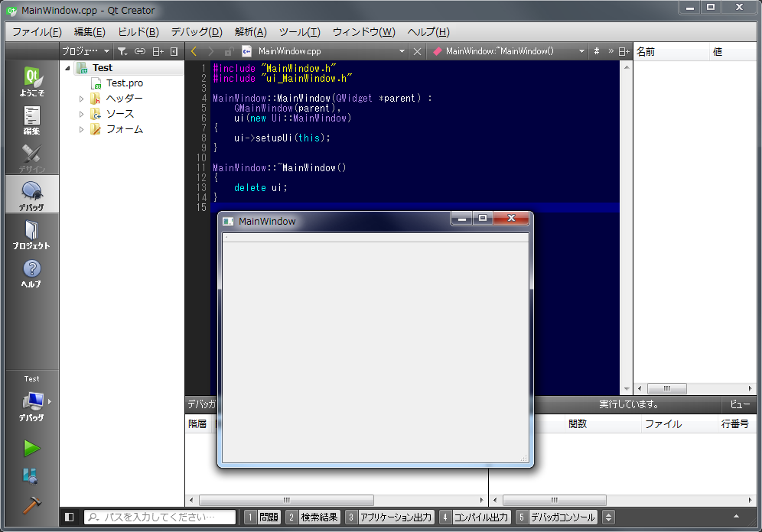Click the MainWindow app window title bar

point(335,222)
